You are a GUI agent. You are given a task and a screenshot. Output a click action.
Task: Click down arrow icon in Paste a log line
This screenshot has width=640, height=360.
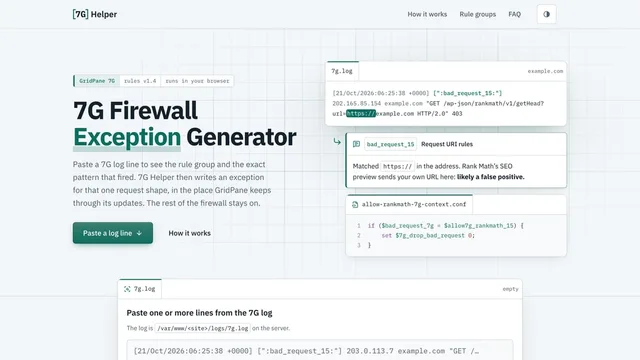139,233
